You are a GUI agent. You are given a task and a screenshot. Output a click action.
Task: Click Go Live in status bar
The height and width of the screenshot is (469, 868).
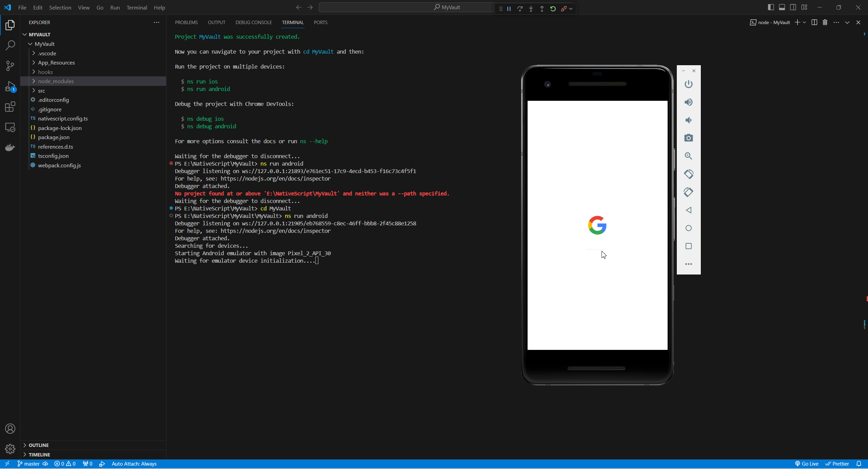pyautogui.click(x=807, y=464)
